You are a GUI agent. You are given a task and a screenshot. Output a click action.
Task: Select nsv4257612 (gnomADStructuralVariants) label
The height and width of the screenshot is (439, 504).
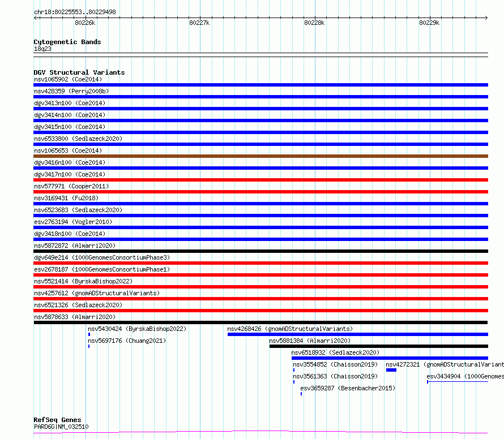click(97, 293)
